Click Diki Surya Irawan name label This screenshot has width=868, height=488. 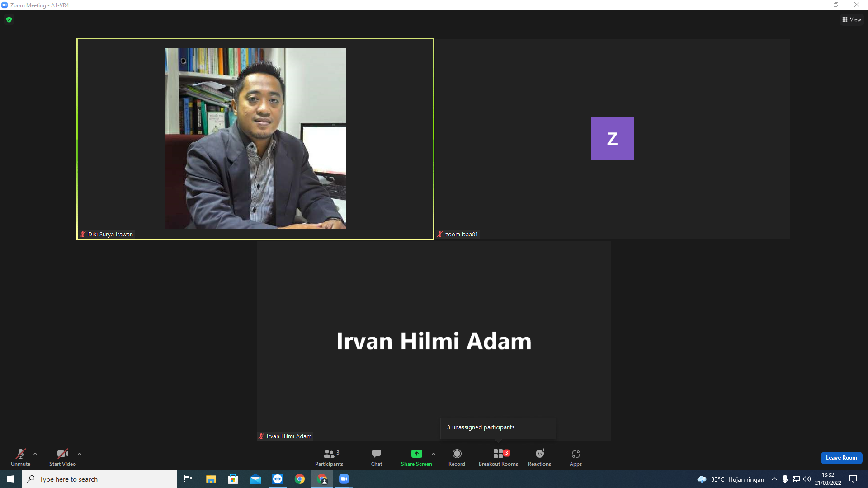coord(110,234)
